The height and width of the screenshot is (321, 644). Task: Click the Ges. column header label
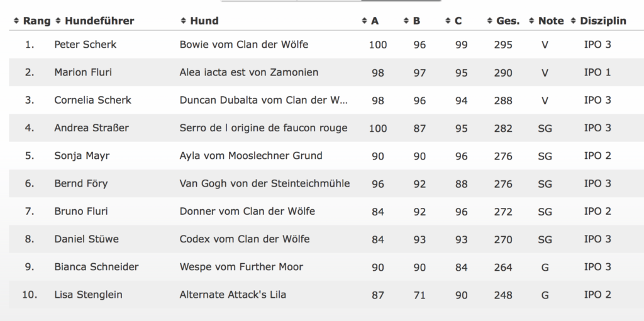point(508,21)
